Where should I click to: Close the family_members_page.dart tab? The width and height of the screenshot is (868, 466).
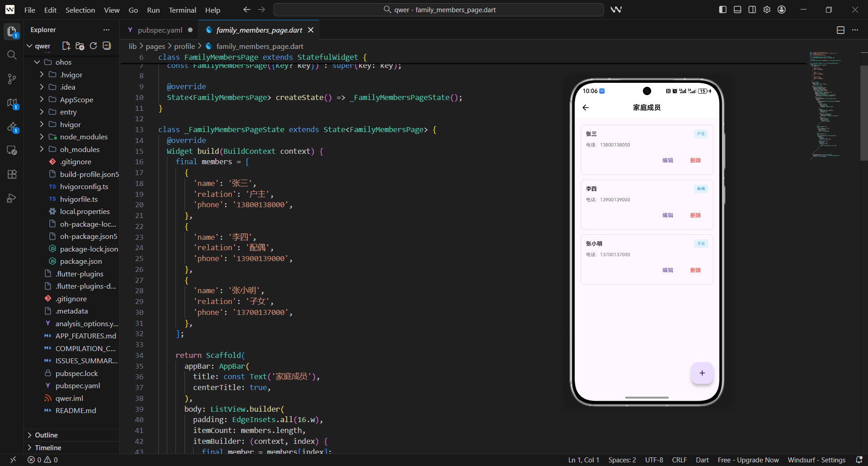click(x=311, y=30)
